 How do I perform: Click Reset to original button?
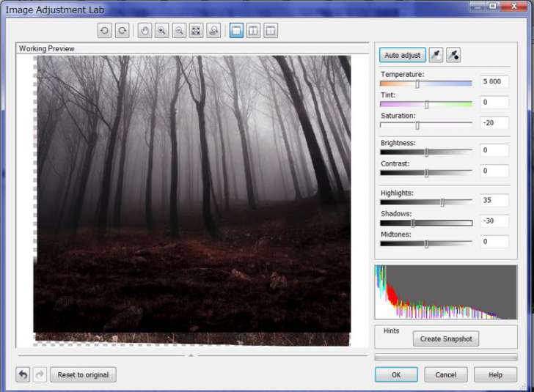(83, 374)
